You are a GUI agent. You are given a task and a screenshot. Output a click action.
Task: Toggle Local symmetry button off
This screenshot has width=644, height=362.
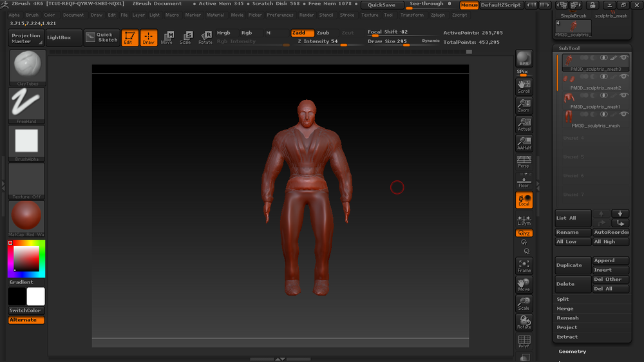point(524,200)
